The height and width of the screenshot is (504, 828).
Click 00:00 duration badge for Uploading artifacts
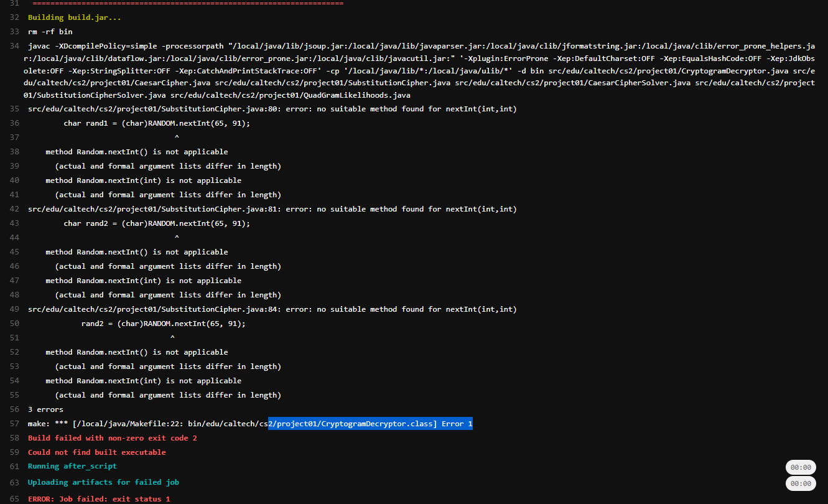coord(800,483)
